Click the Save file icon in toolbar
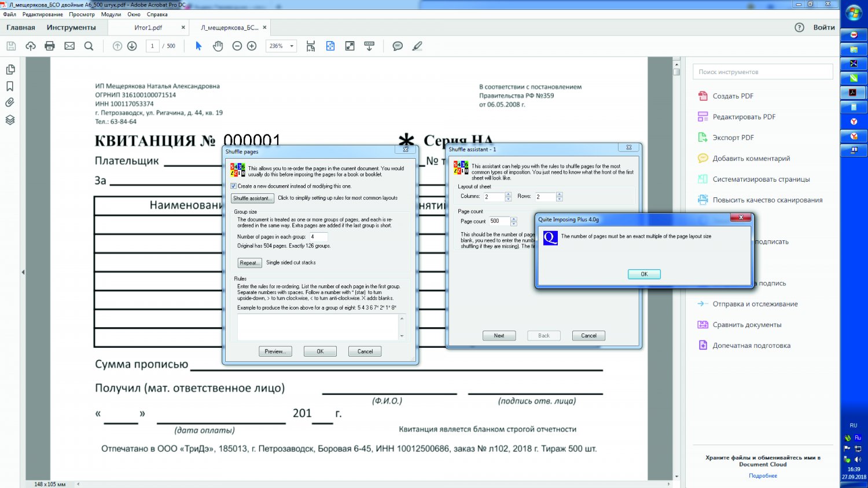The image size is (868, 488). click(11, 46)
